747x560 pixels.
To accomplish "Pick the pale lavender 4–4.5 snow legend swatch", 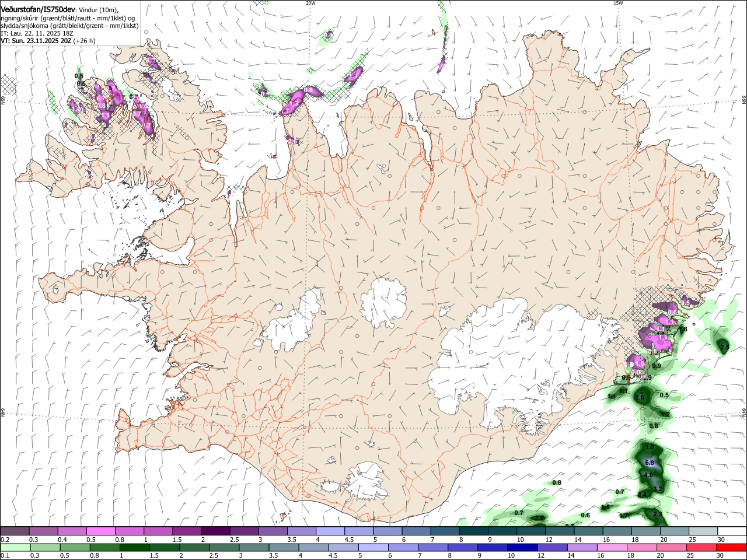I will (330, 531).
